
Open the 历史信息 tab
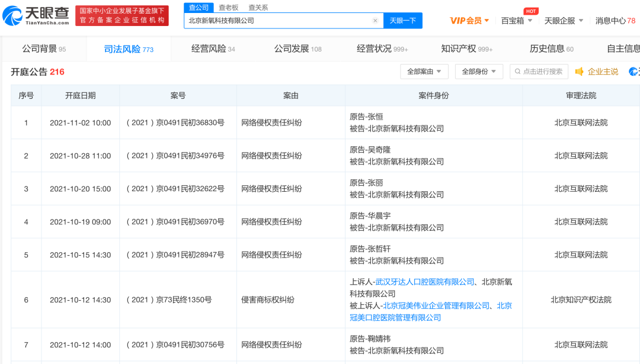pyautogui.click(x=548, y=50)
